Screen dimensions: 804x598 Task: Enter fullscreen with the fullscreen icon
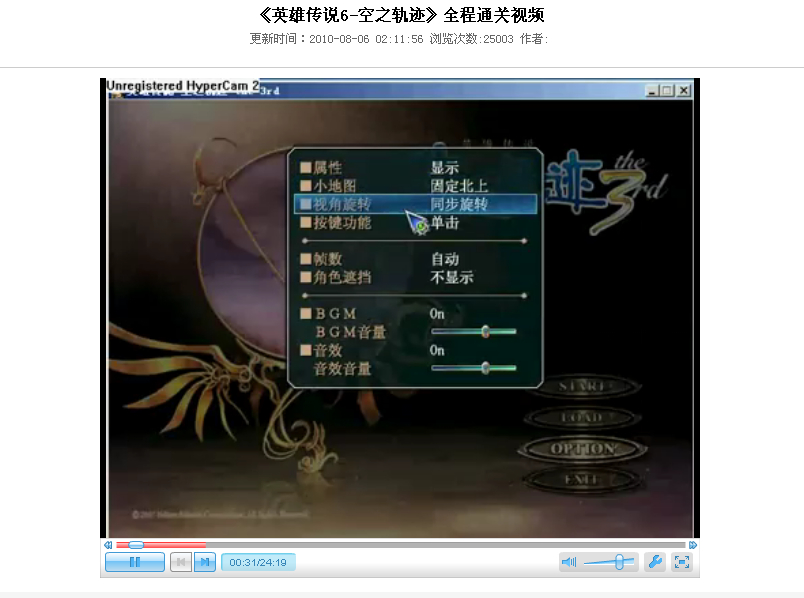coord(681,562)
